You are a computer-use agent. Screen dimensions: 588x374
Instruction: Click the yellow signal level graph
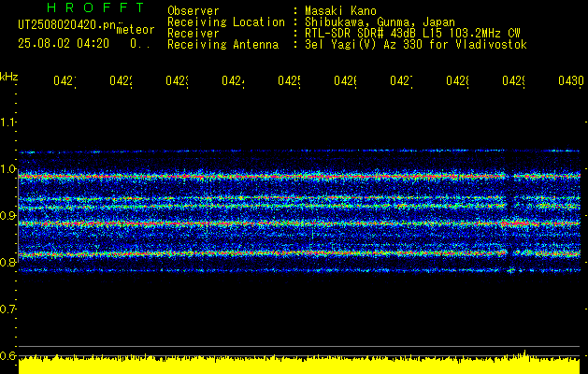tap(299, 364)
